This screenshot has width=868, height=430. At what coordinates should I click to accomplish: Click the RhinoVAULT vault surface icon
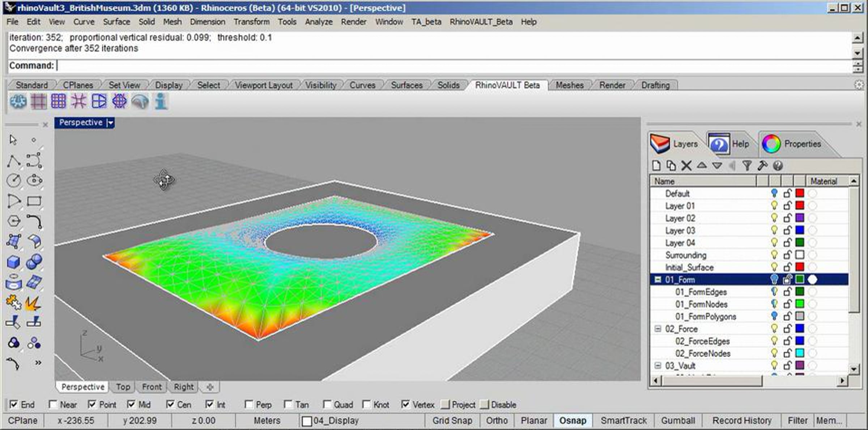point(140,102)
